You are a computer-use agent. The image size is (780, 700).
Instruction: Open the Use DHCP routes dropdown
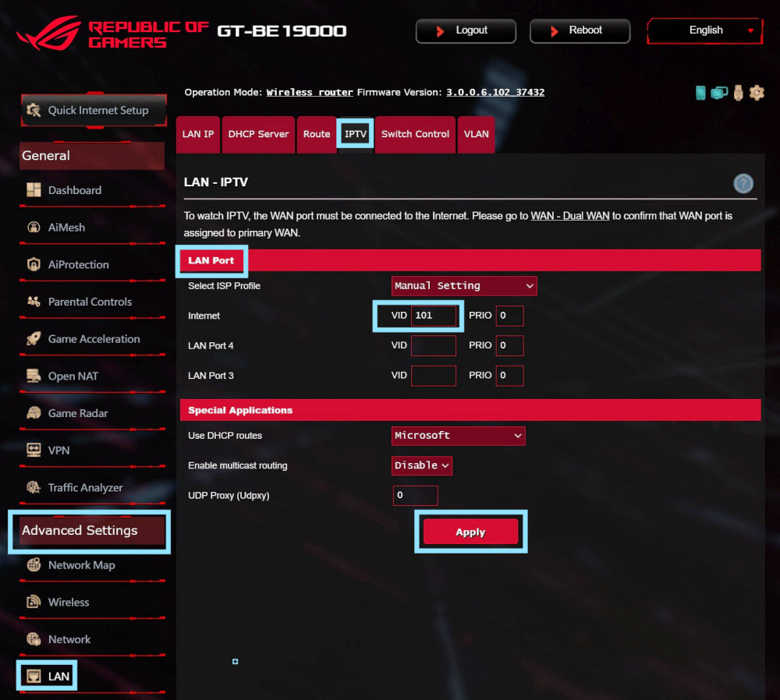[x=458, y=436]
